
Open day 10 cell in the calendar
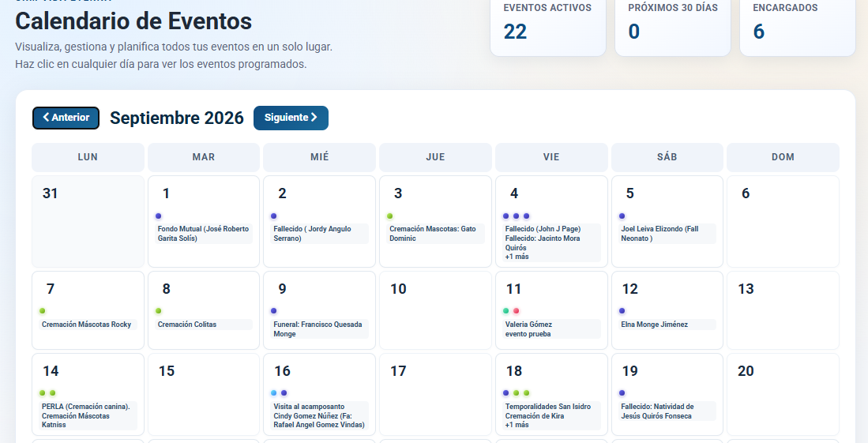tap(435, 310)
